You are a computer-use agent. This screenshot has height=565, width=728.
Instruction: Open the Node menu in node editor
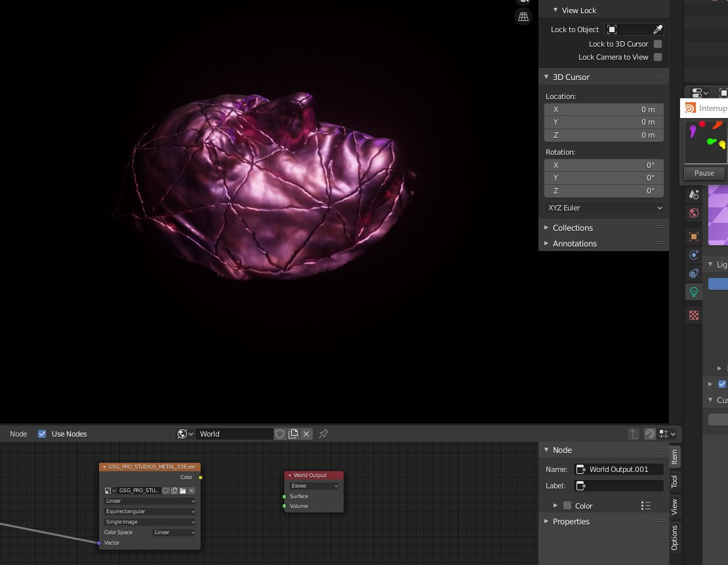(x=18, y=434)
